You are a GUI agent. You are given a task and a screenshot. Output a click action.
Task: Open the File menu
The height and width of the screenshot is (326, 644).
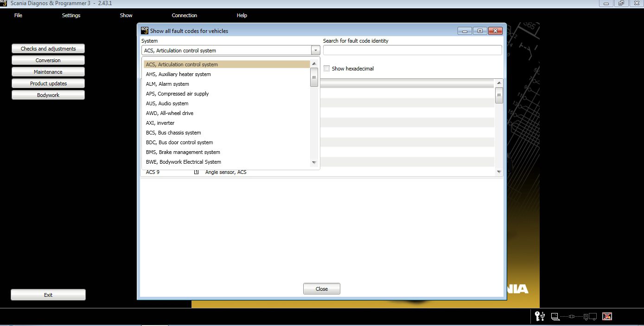tap(18, 15)
